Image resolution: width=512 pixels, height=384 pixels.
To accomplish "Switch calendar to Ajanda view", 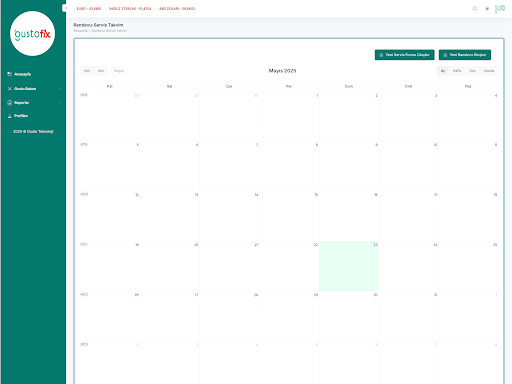I will pyautogui.click(x=489, y=71).
